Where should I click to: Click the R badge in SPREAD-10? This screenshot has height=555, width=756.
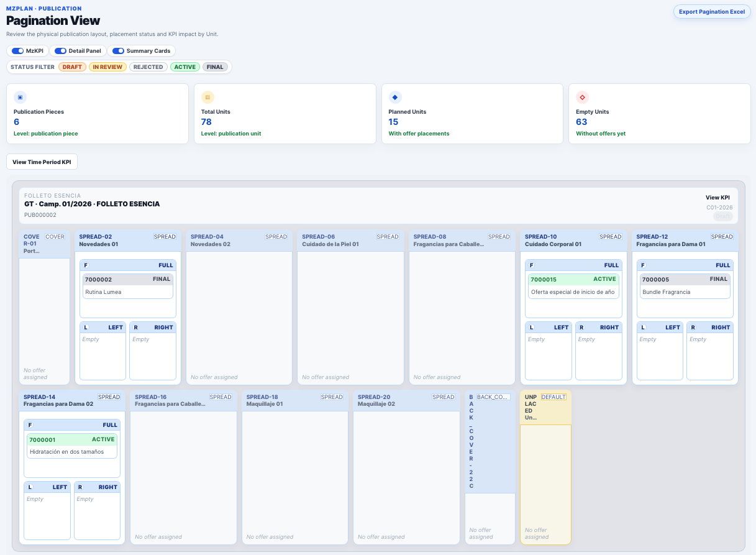pyautogui.click(x=581, y=328)
